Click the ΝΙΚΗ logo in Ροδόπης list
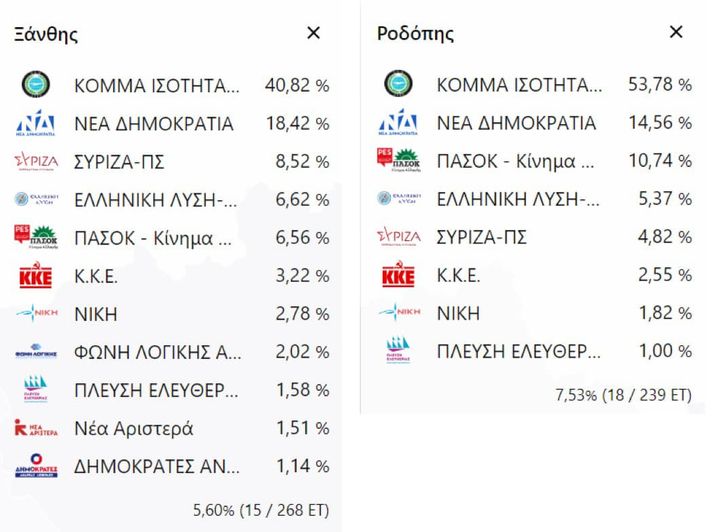This screenshot has width=720, height=532. pos(399,312)
